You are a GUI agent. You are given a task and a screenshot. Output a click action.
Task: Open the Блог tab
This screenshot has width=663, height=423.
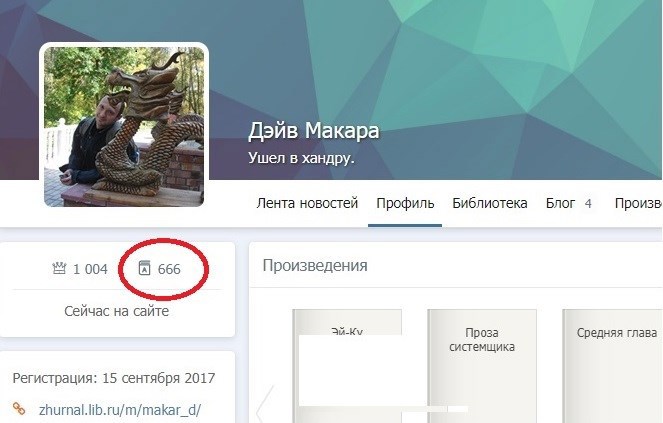[x=560, y=203]
